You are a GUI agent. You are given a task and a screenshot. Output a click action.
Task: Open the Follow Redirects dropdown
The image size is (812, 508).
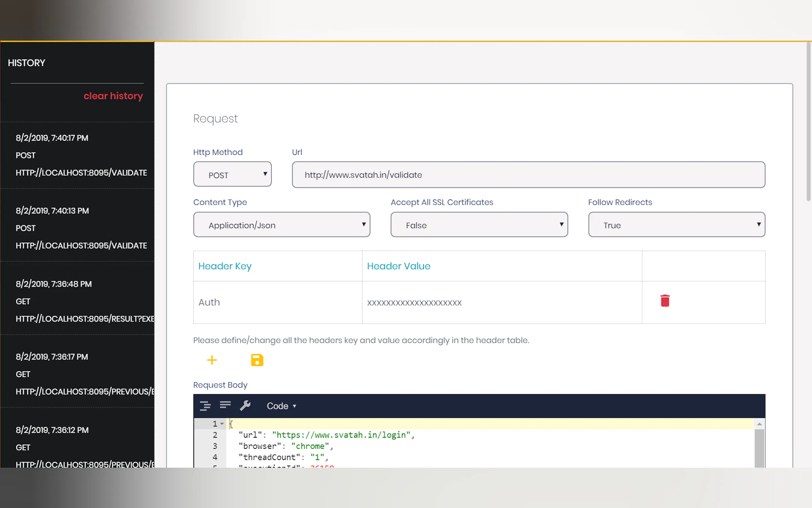[x=676, y=225]
